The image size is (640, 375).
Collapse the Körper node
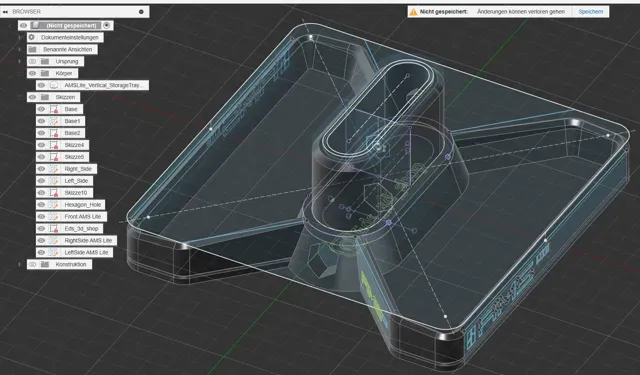tap(19, 73)
